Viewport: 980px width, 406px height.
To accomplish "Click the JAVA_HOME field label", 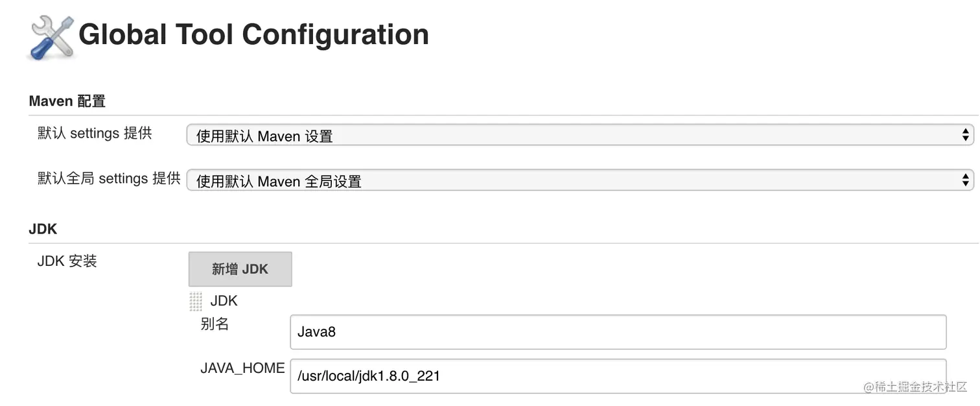I will 242,368.
